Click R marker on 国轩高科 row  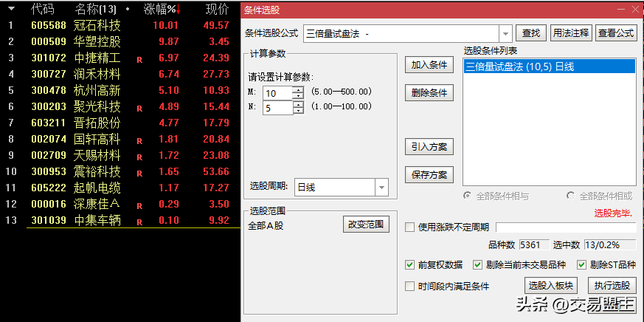(139, 141)
